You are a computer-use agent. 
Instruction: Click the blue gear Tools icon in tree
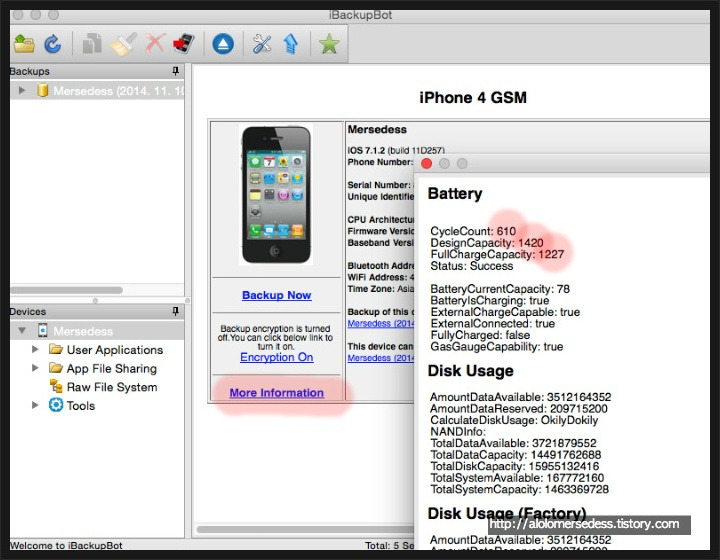point(56,405)
